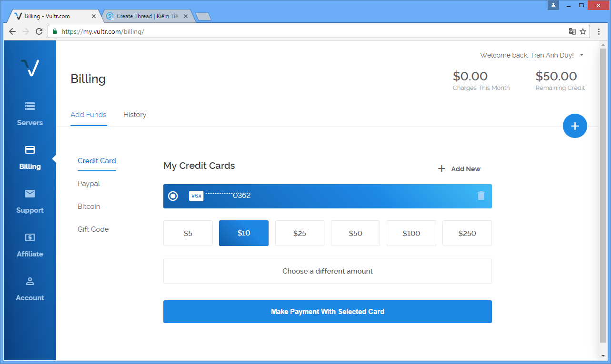This screenshot has height=364, width=611.
Task: Click the Servers label in sidebar
Action: [x=30, y=123]
